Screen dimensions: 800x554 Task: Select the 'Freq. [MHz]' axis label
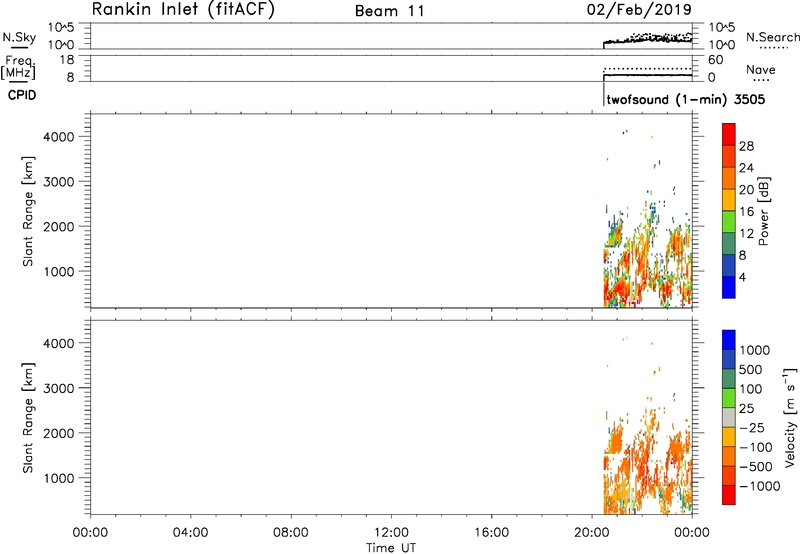point(19,67)
